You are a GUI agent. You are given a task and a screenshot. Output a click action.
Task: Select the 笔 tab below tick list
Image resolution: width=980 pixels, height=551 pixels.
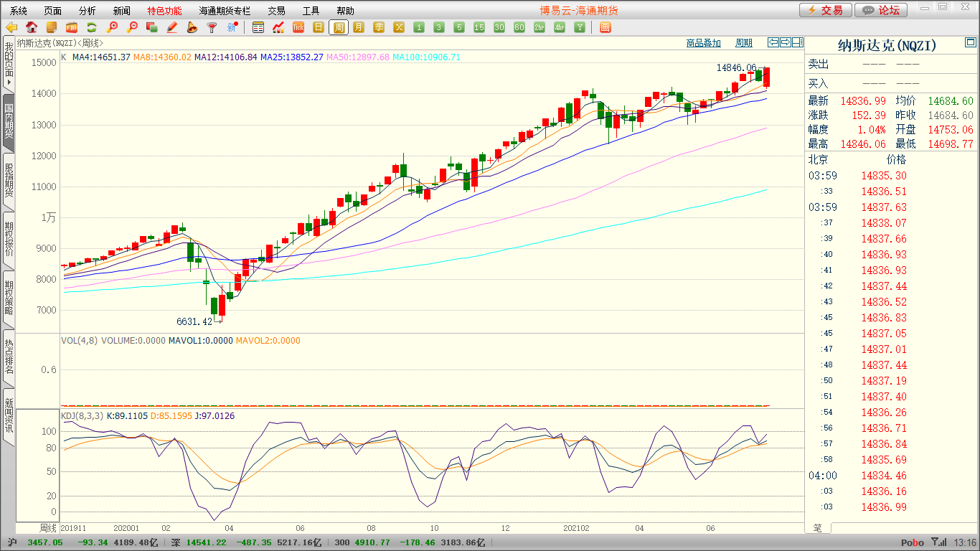tap(818, 527)
